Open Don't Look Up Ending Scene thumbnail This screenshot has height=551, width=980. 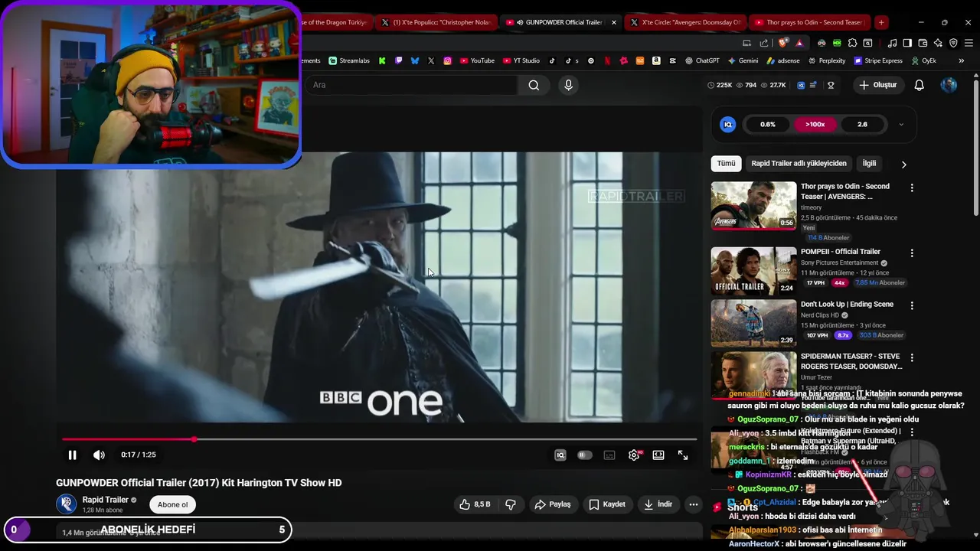753,323
